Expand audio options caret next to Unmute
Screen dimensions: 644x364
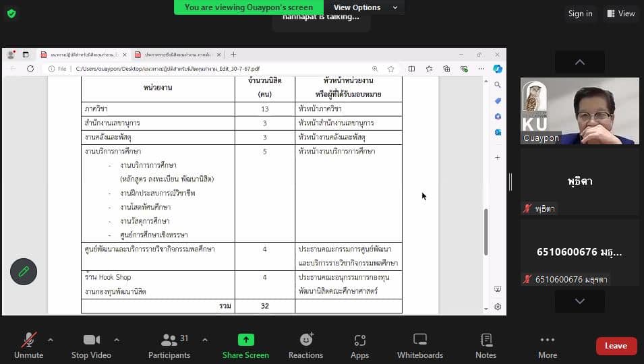[x=50, y=340]
